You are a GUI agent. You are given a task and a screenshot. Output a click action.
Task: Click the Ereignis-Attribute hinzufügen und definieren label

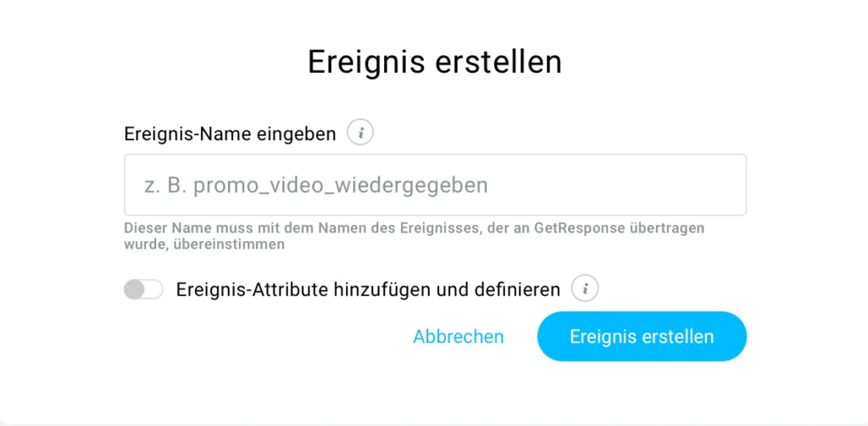(368, 289)
